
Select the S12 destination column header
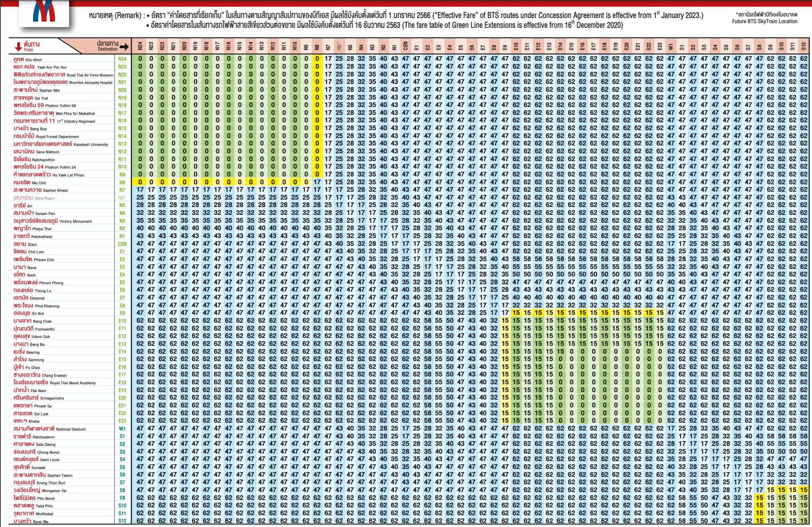click(x=804, y=47)
